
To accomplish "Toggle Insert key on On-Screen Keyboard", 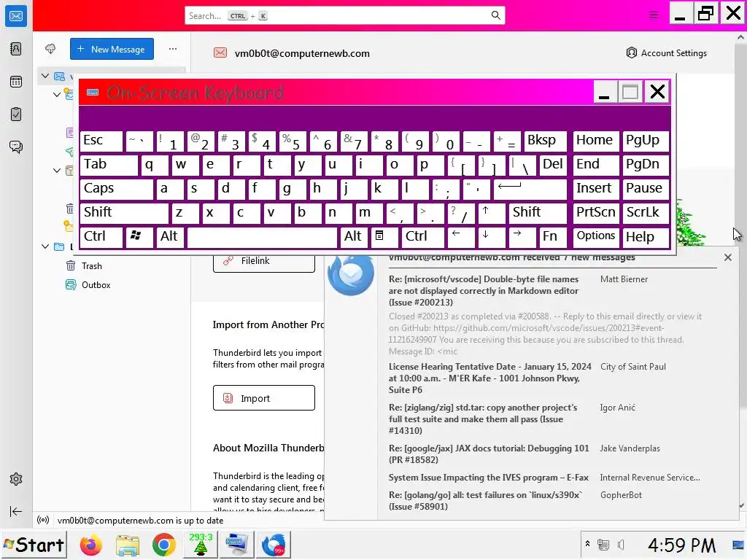I will (595, 189).
